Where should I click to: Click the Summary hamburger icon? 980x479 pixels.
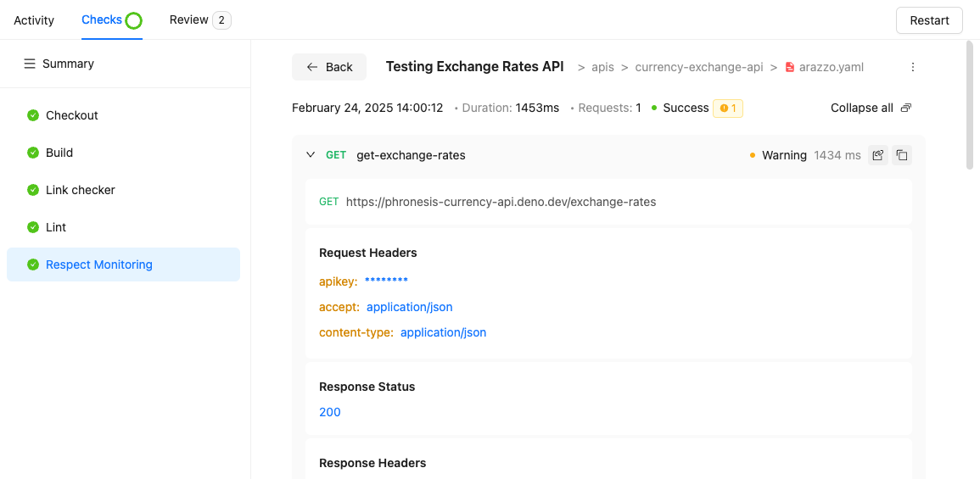tap(30, 64)
